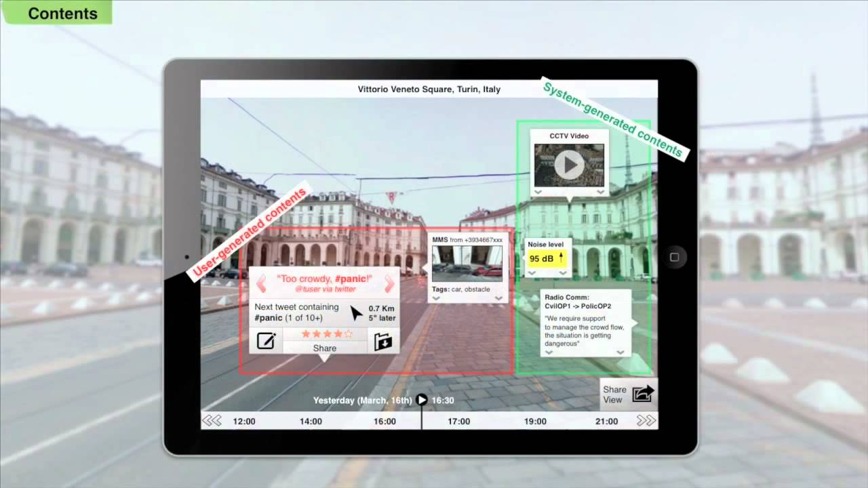868x488 pixels.
Task: Click the "0.7 Km 5" later" distance text
Action: click(x=382, y=313)
